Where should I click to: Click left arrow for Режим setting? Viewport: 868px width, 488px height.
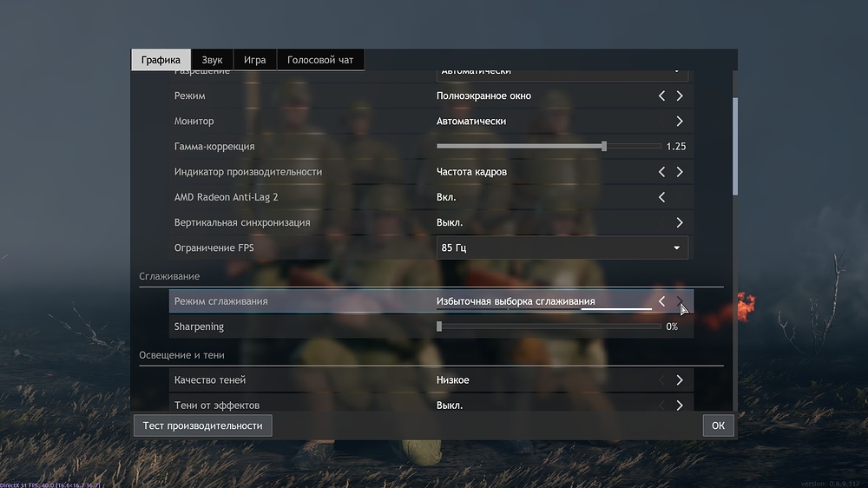[661, 96]
